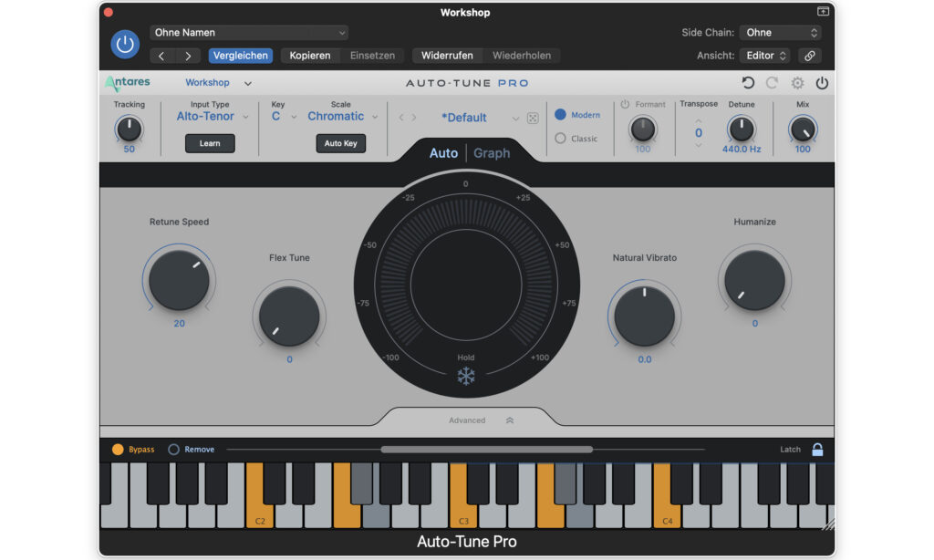This screenshot has height=560, width=934.
Task: Click the Tracking knob
Action: (x=129, y=129)
